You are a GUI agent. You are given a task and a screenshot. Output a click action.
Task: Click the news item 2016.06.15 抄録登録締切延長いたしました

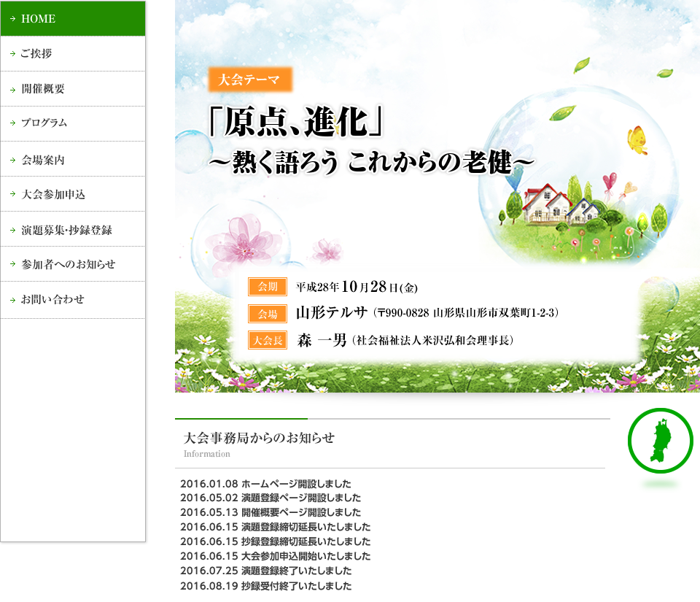[x=276, y=541]
